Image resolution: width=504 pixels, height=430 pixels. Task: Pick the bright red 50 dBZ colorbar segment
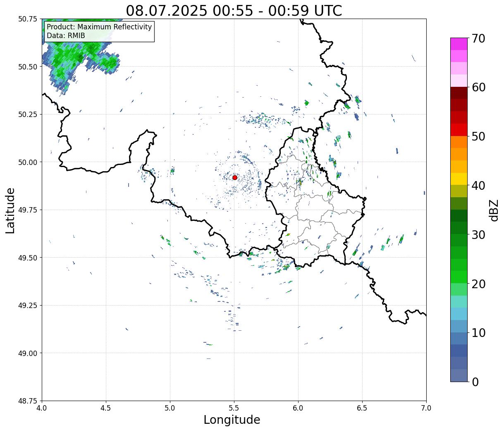pyautogui.click(x=459, y=130)
